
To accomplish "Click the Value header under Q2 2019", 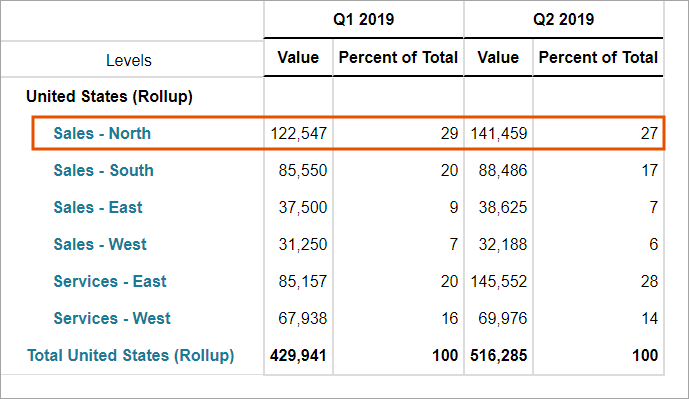I will pyautogui.click(x=498, y=57).
